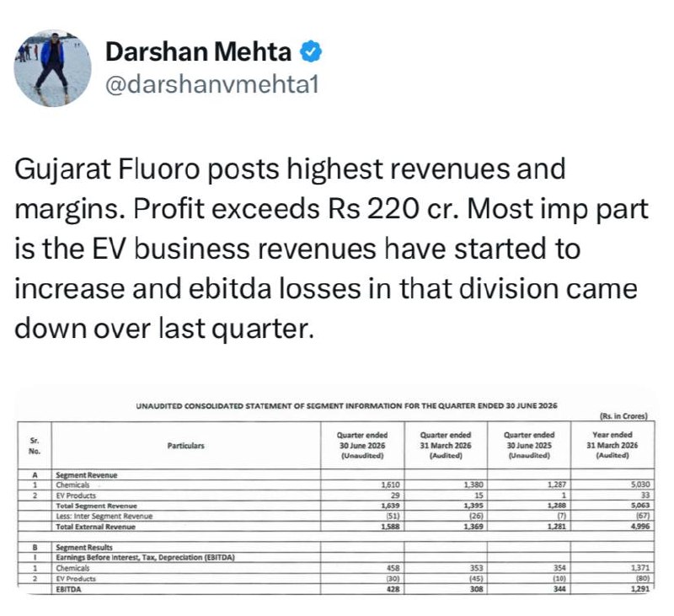Click the 'Less: Inter Segment Revenue' row
The image size is (674, 616).
point(336,516)
